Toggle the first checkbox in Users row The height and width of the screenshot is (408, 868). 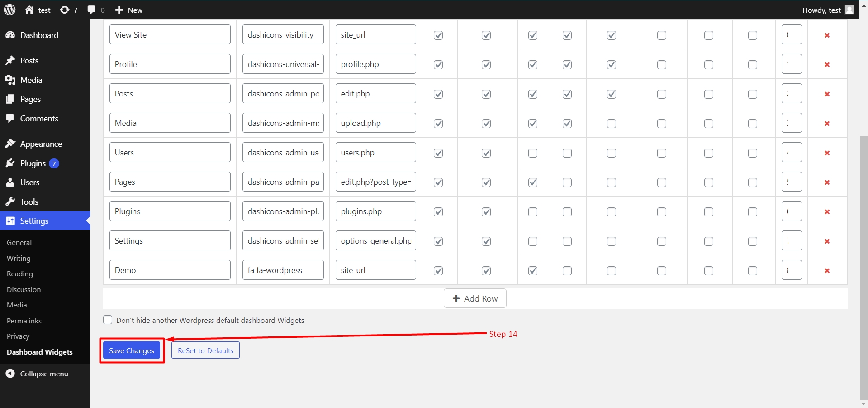(x=438, y=153)
